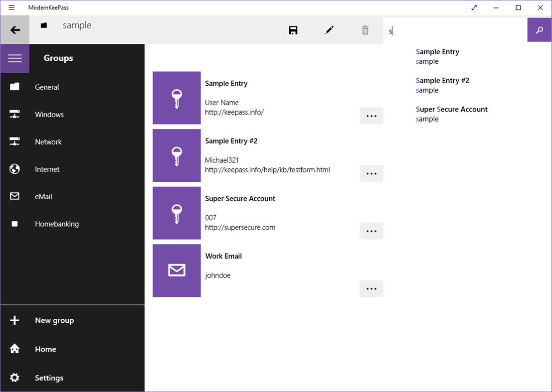Click the Network group icon
The height and width of the screenshot is (392, 552).
(14, 141)
